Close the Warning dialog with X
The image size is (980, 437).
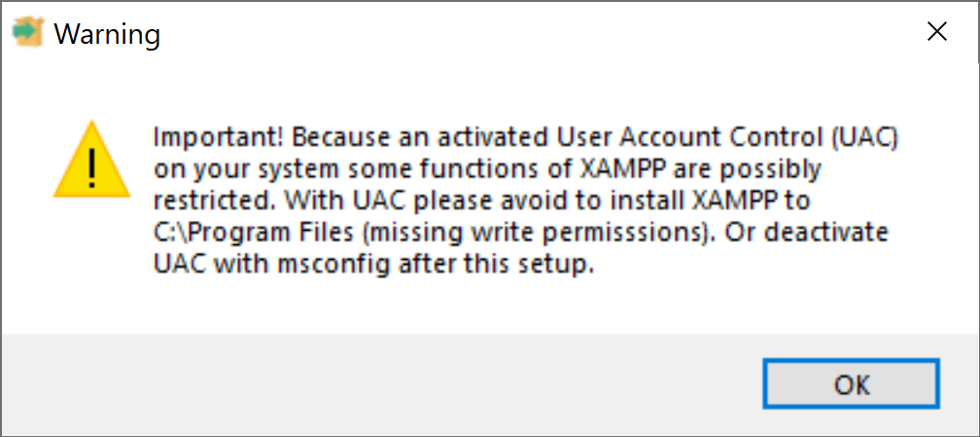point(936,32)
